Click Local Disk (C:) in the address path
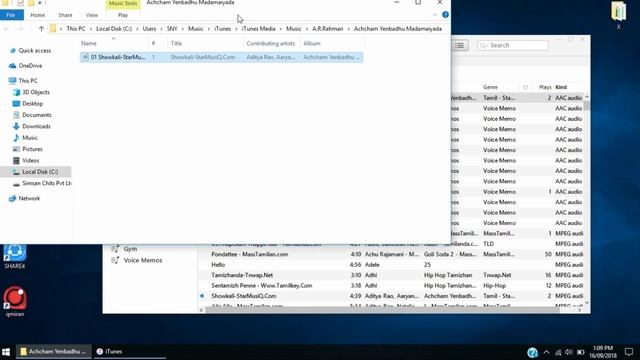The image size is (640, 360). (114, 29)
